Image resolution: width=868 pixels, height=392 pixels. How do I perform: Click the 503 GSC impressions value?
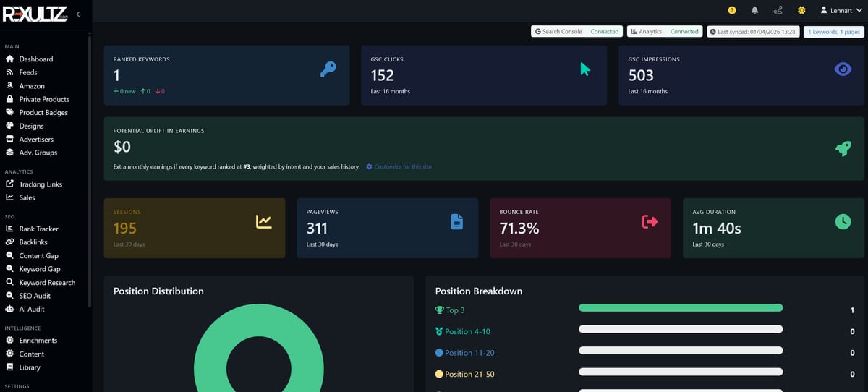click(641, 75)
